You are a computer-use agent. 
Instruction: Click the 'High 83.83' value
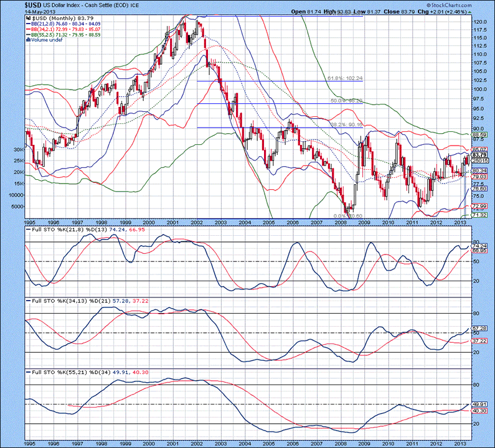point(337,12)
